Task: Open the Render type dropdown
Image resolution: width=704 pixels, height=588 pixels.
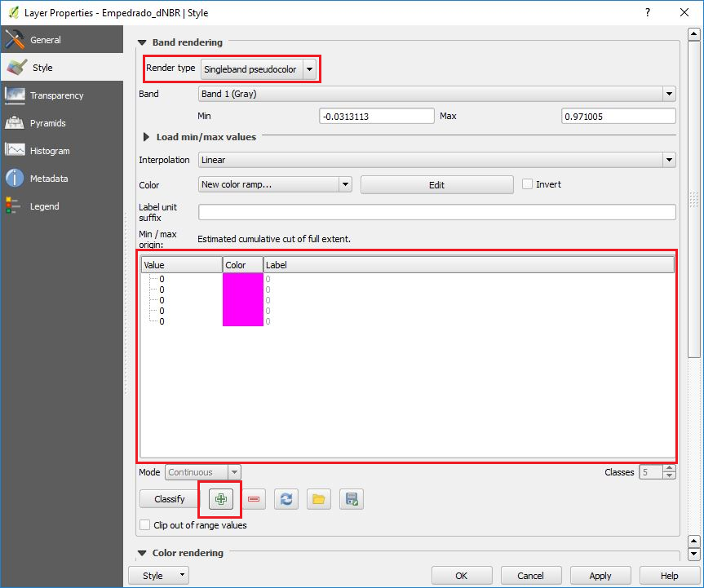Action: pos(259,69)
